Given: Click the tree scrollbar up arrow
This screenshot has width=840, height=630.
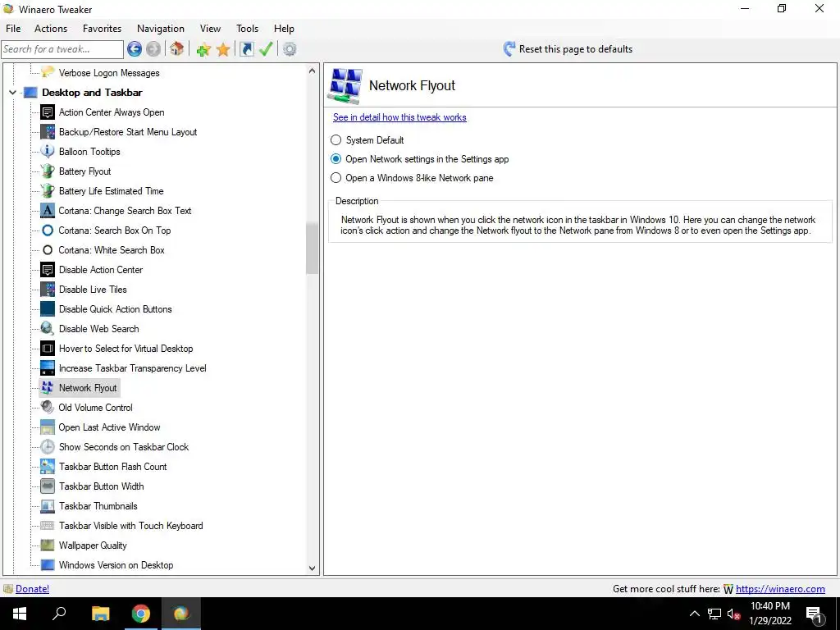Looking at the screenshot, I should pos(313,71).
